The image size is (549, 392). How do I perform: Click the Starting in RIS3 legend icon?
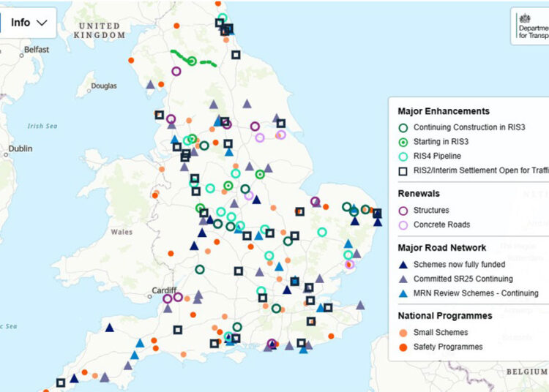click(403, 142)
